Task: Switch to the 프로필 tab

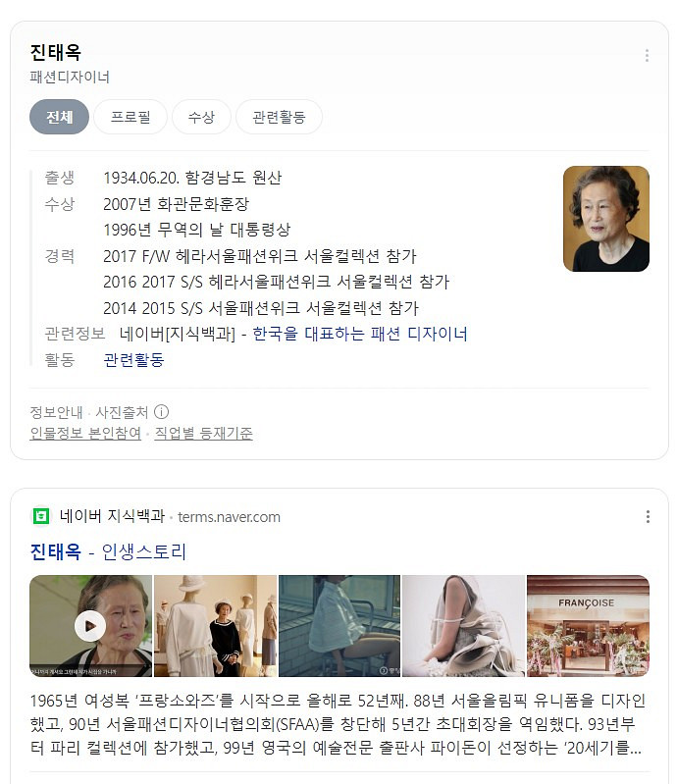Action: click(130, 117)
